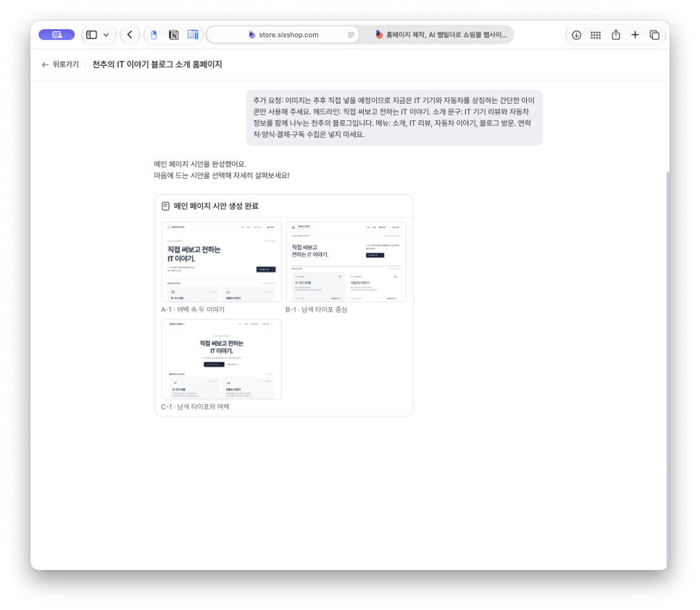Image resolution: width=700 pixels, height=610 pixels.
Task: Click the document icon beside 메인 페이지 시안 생성 완료
Action: [166, 206]
